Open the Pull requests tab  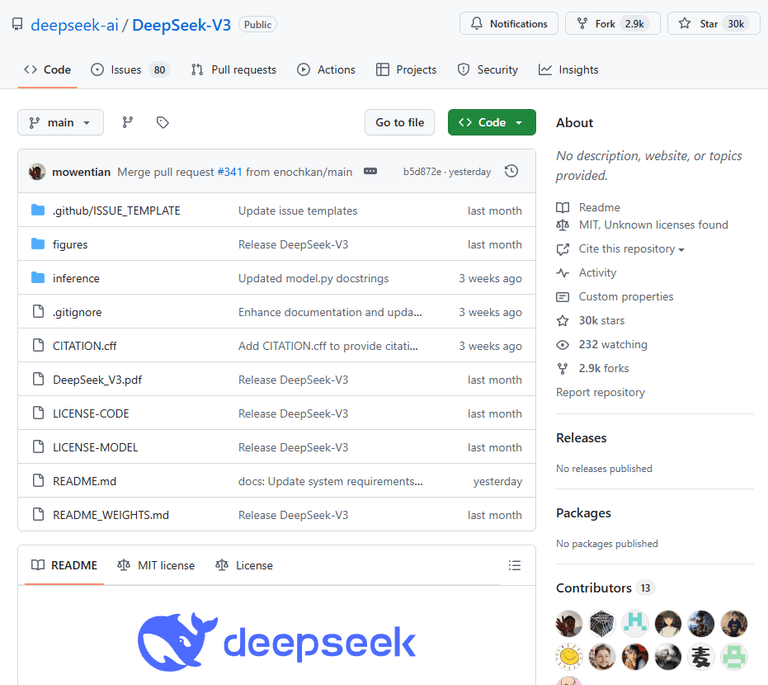(x=233, y=70)
